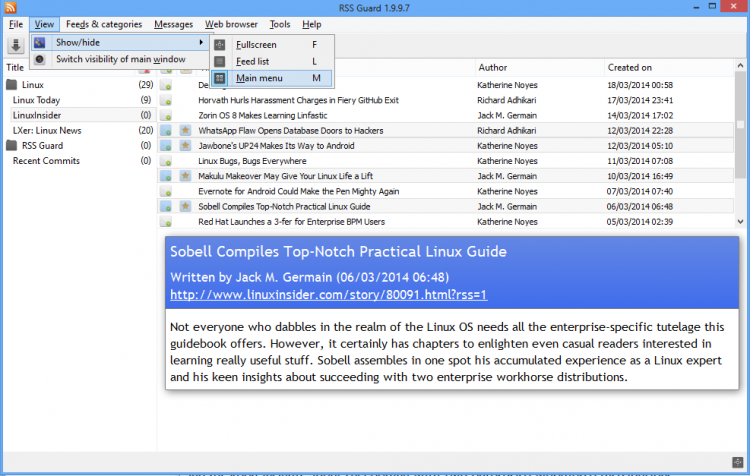
Task: Click scroll up arrow of message list
Action: pyautogui.click(x=740, y=66)
